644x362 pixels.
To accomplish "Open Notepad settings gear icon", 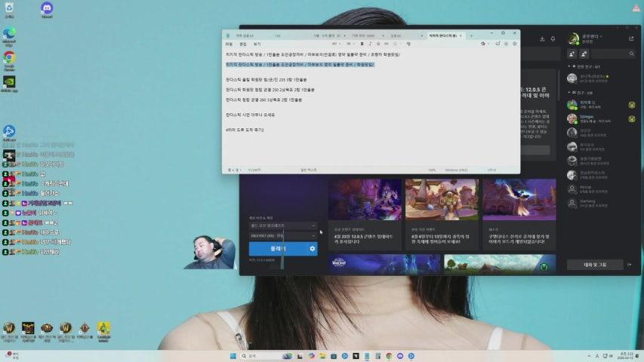I will click(x=514, y=44).
